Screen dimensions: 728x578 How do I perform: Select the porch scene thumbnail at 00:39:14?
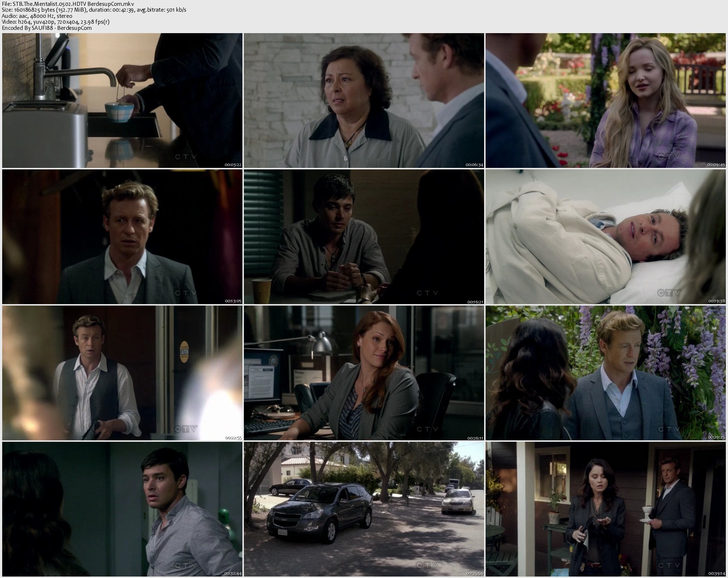(x=606, y=509)
